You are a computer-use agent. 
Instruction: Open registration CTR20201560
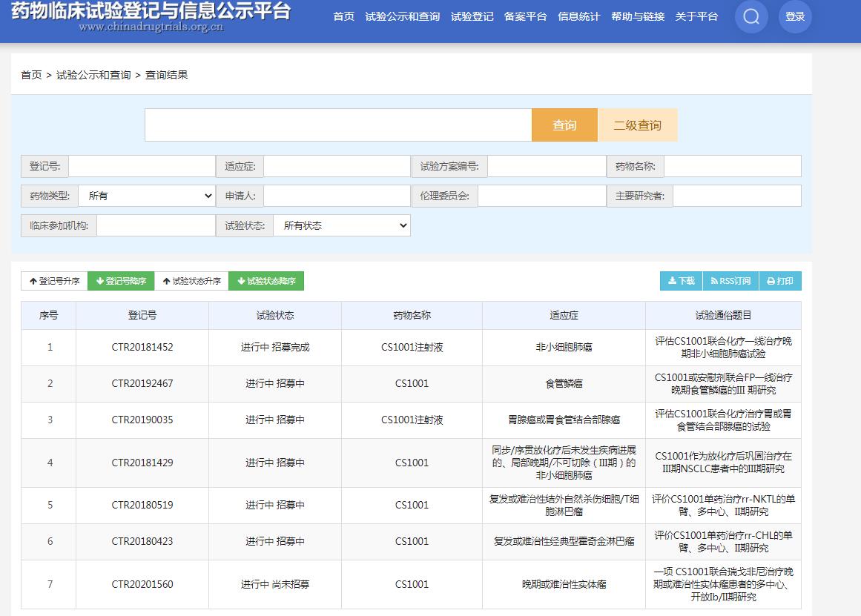click(142, 584)
